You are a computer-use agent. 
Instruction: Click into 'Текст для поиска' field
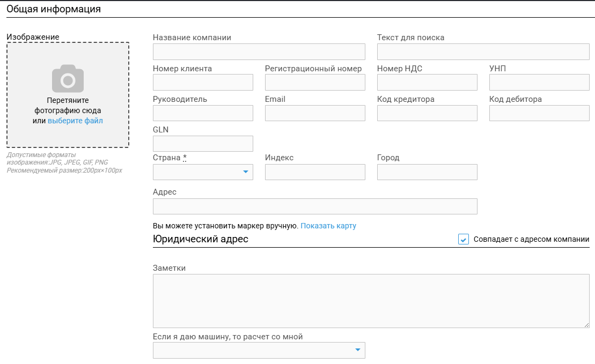[483, 52]
